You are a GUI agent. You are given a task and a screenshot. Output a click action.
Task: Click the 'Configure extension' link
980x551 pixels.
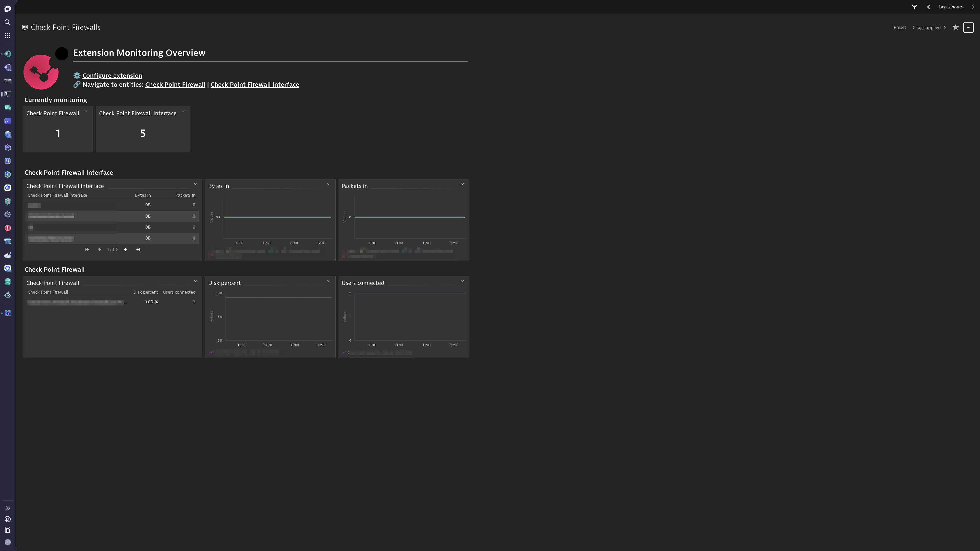[x=112, y=76]
